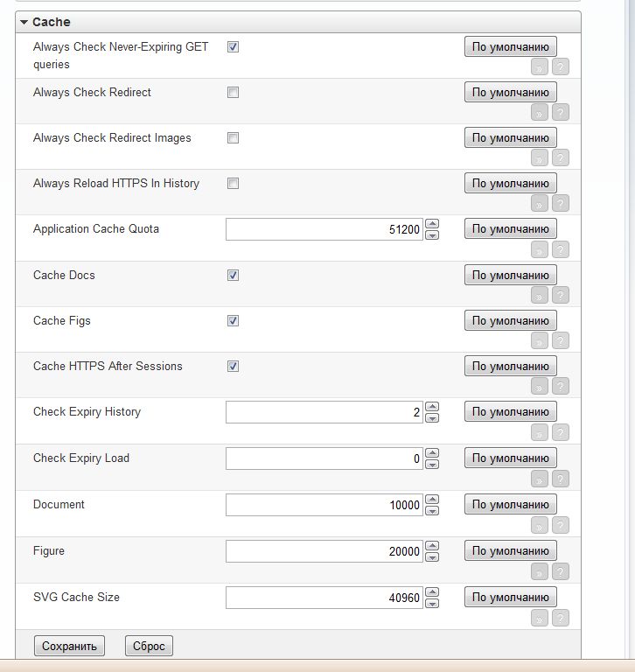Click the » icon for Always Reload HTTPS In History
Viewport: 635px width, 672px height.
point(540,203)
